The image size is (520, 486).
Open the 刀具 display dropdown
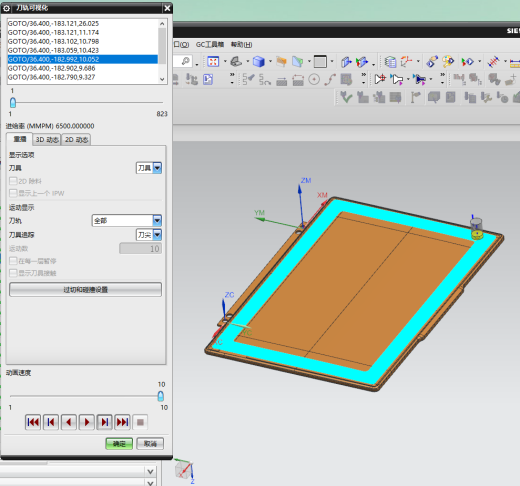[x=149, y=168]
